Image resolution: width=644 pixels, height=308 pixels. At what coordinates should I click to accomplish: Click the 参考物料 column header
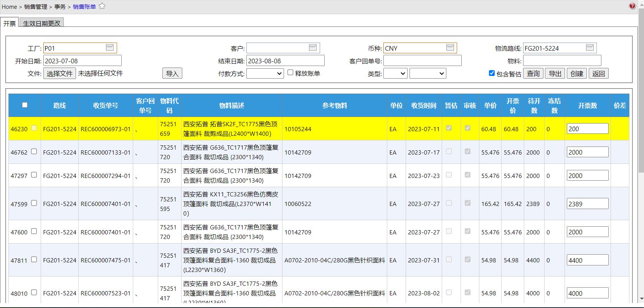tap(335, 105)
